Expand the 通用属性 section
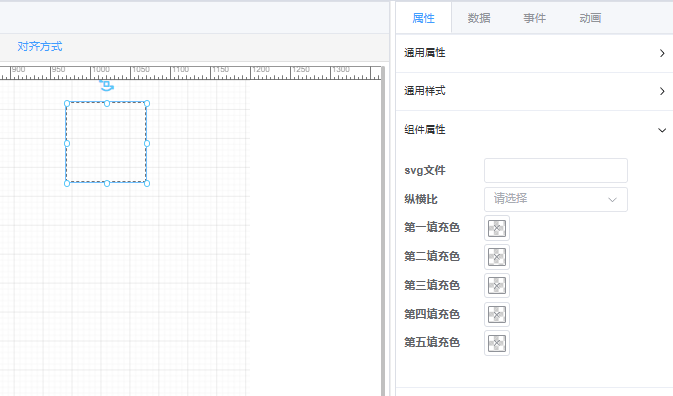This screenshot has width=673, height=396. point(534,53)
